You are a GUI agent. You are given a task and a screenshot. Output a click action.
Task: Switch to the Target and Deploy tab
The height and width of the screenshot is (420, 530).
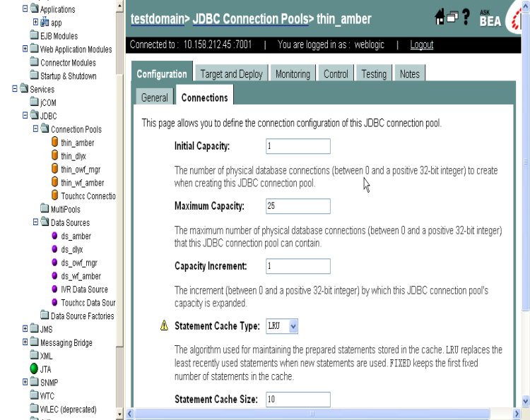tap(232, 73)
